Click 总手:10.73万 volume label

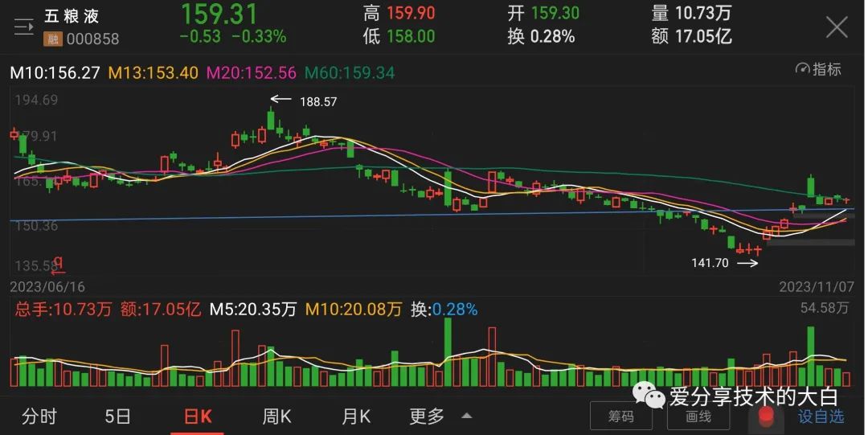coord(63,310)
